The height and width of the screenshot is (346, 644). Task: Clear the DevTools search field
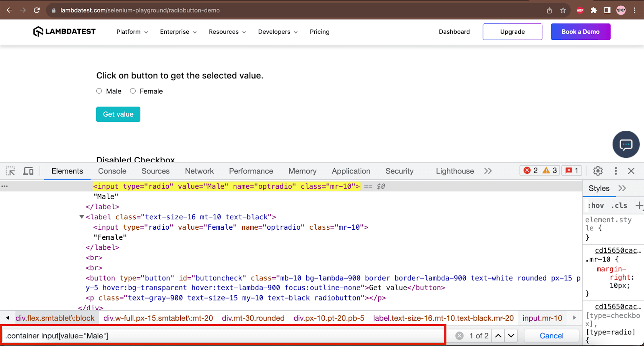tap(459, 336)
